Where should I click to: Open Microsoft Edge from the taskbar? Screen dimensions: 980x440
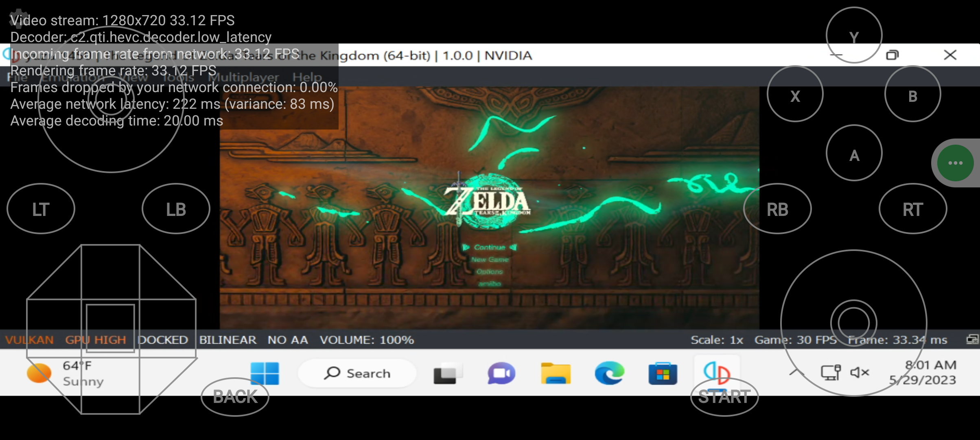pyautogui.click(x=609, y=373)
